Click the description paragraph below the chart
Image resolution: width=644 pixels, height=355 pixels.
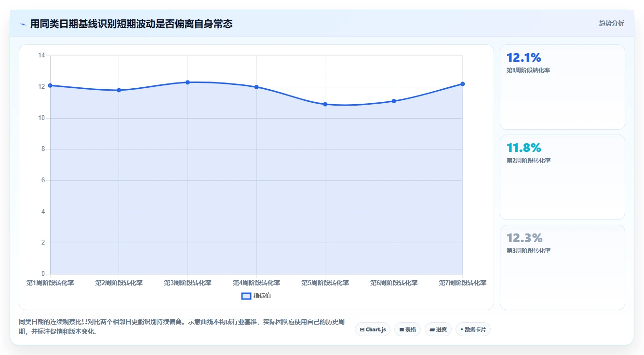pyautogui.click(x=182, y=327)
